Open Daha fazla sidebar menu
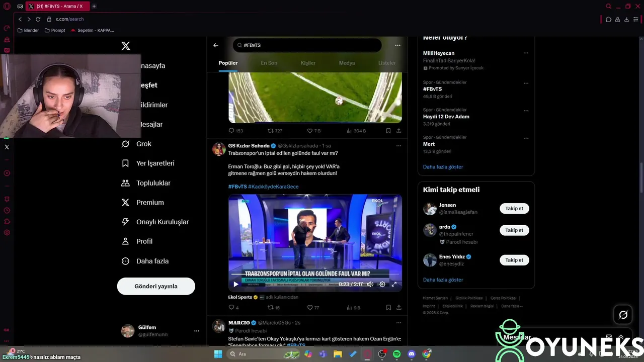The image size is (644, 362). [x=145, y=261]
